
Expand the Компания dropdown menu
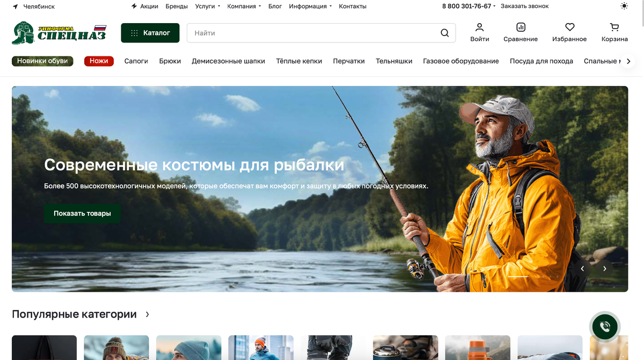(x=244, y=6)
